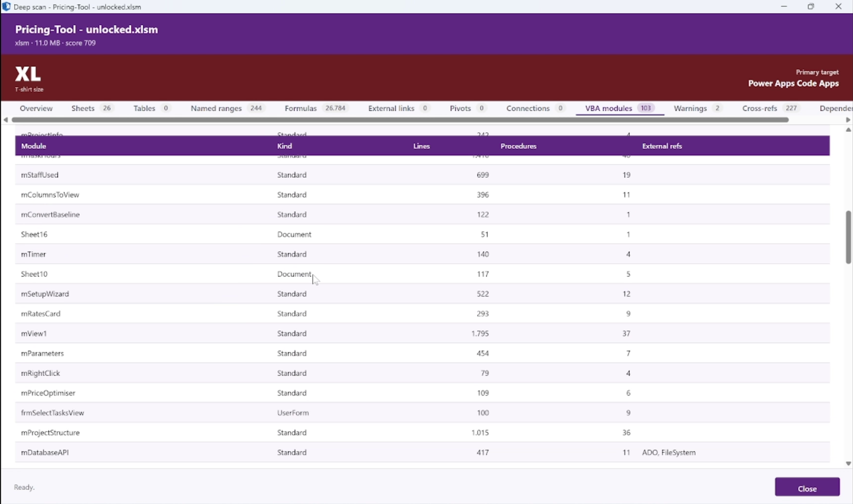This screenshot has width=853, height=504.
Task: Select the VBA modules tab
Action: (620, 108)
